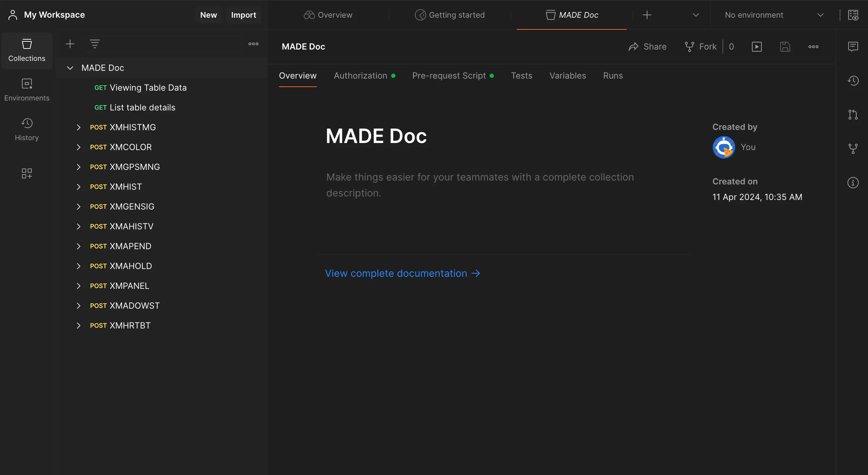This screenshot has height=475, width=868.
Task: Open the configure workspace sidebar apps icon
Action: pyautogui.click(x=27, y=173)
